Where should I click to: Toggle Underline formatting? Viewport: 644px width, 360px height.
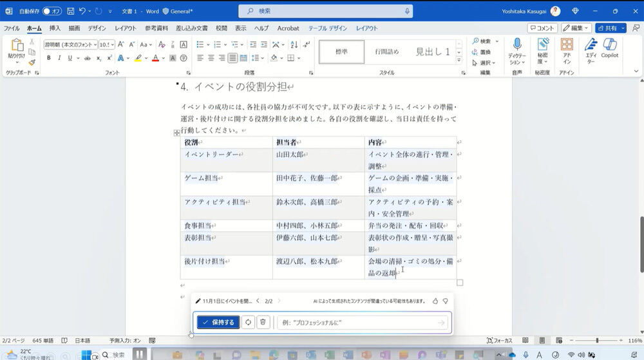pyautogui.click(x=70, y=58)
